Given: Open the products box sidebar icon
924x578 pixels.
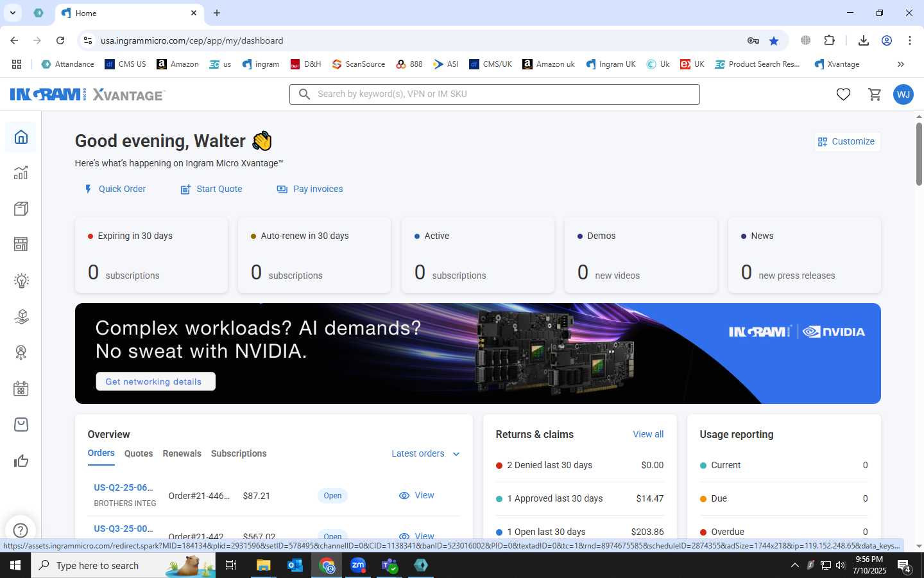Looking at the screenshot, I should click(x=21, y=209).
